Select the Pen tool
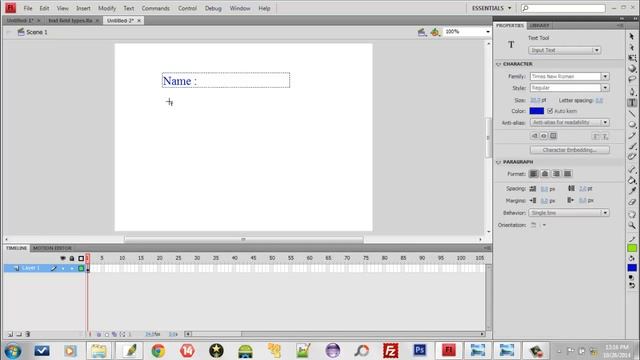 (632, 91)
